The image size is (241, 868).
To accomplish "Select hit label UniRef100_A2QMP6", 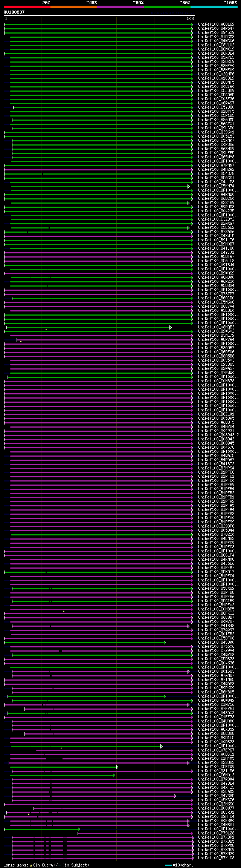I will coord(216,74).
